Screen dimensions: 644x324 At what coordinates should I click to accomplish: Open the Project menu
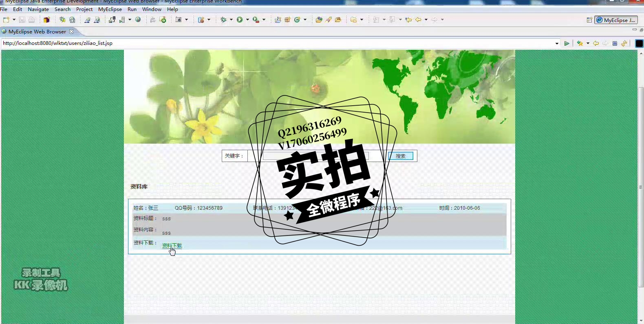pyautogui.click(x=84, y=9)
